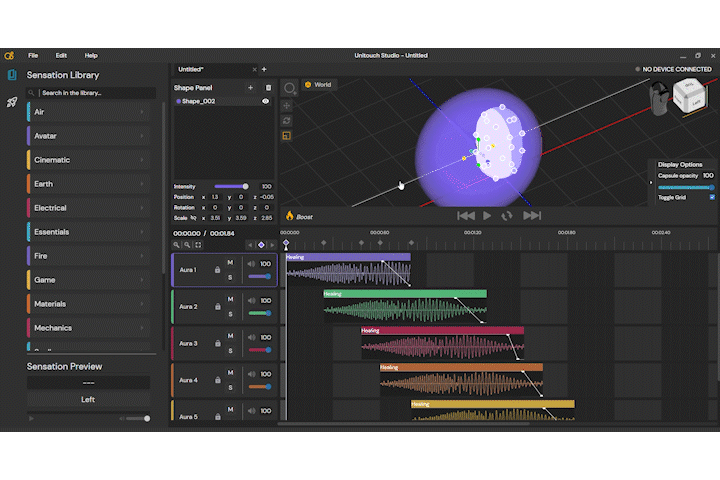The width and height of the screenshot is (720, 480).
Task: Toggle loop playback
Action: pyautogui.click(x=507, y=215)
